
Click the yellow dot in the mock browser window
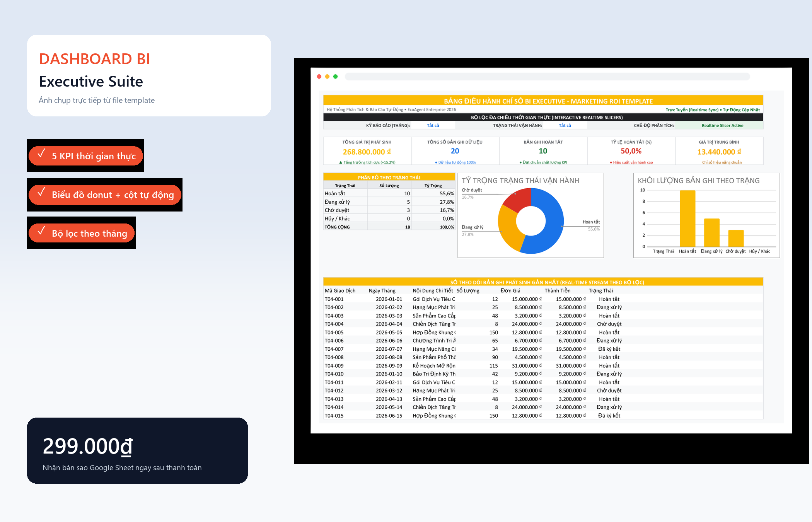pyautogui.click(x=327, y=77)
